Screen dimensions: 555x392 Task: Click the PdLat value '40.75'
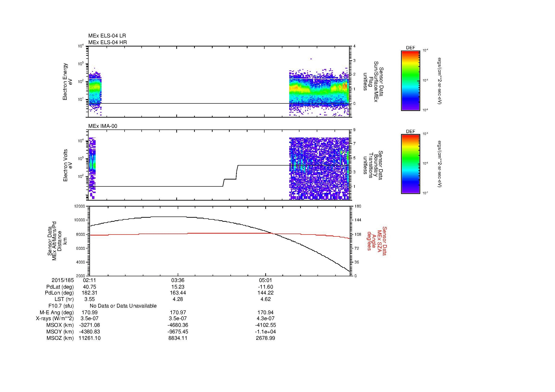(90, 287)
